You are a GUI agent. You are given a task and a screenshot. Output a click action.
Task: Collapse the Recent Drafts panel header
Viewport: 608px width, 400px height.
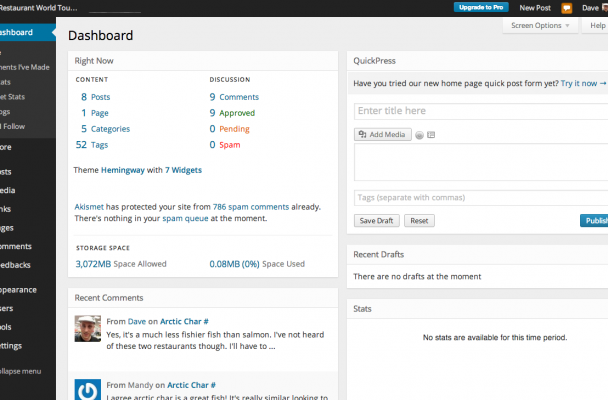pyautogui.click(x=477, y=255)
